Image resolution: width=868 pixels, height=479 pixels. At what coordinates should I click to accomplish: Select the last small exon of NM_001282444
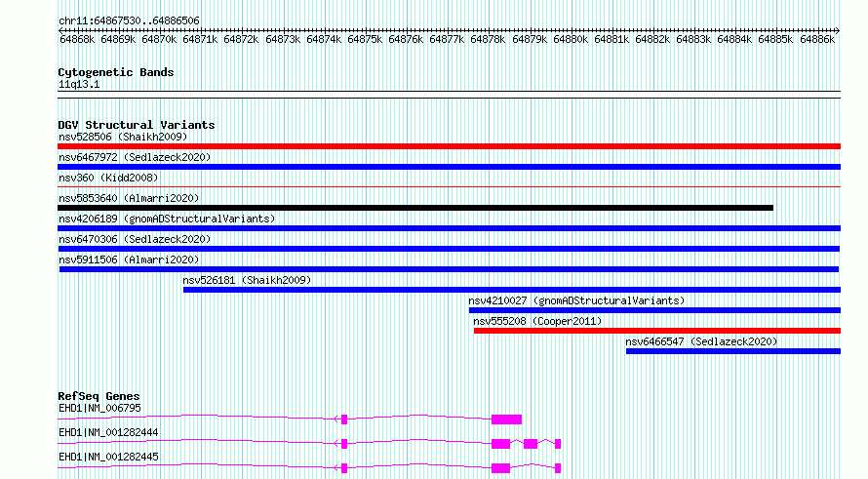[558, 444]
